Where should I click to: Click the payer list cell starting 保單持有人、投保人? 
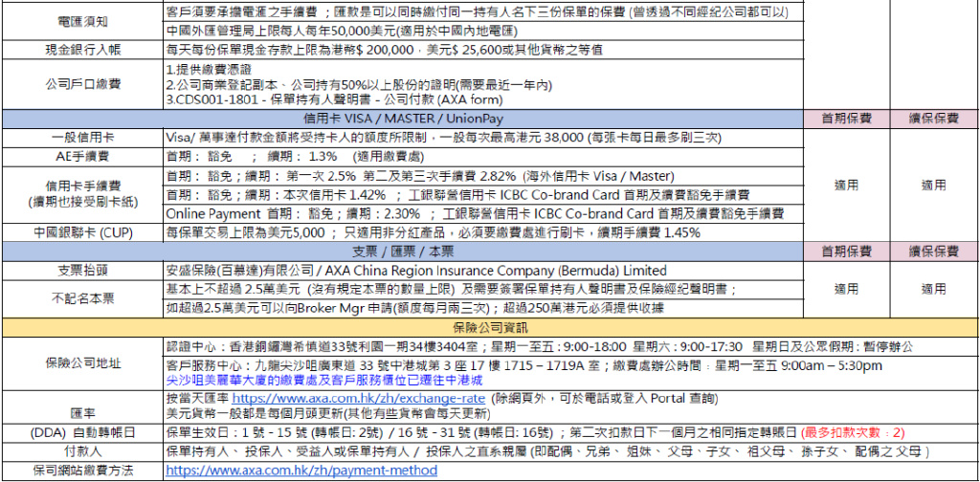coord(570,451)
